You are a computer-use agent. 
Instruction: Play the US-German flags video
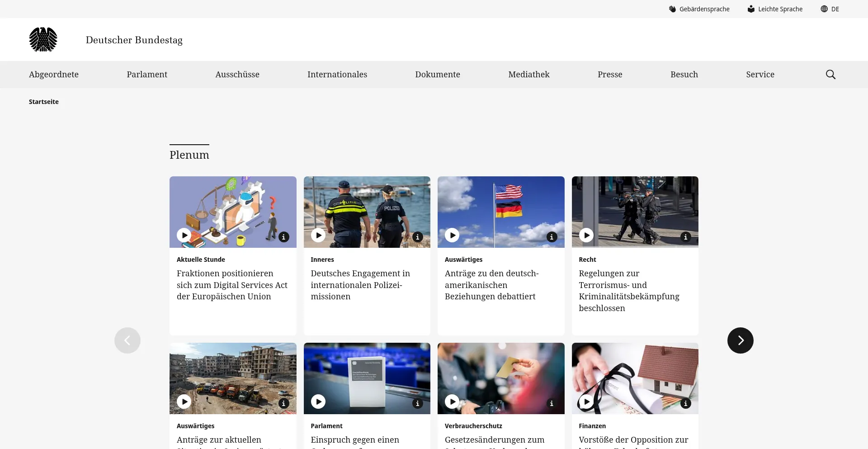(x=452, y=235)
